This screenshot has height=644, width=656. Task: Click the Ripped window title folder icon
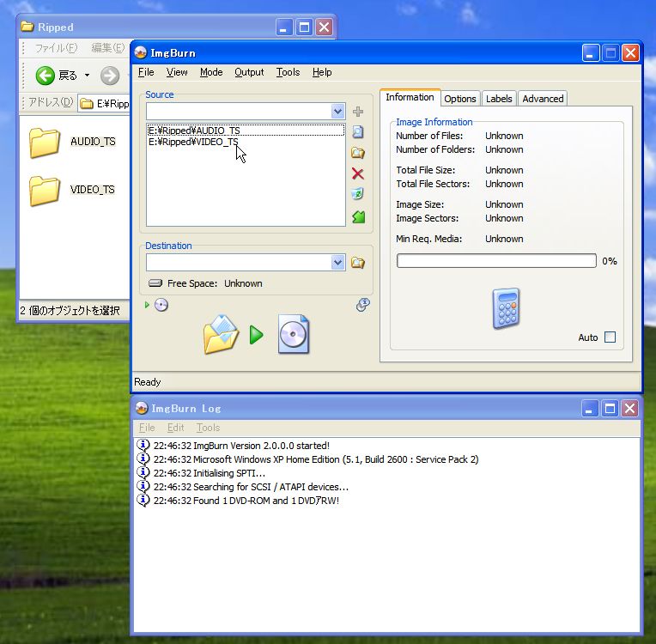tap(27, 27)
